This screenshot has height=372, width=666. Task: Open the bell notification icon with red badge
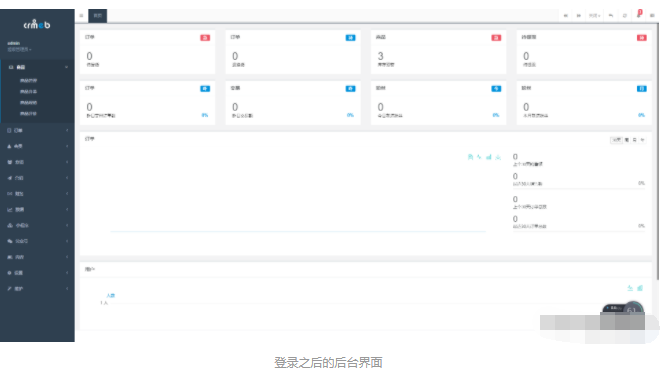[639, 14]
